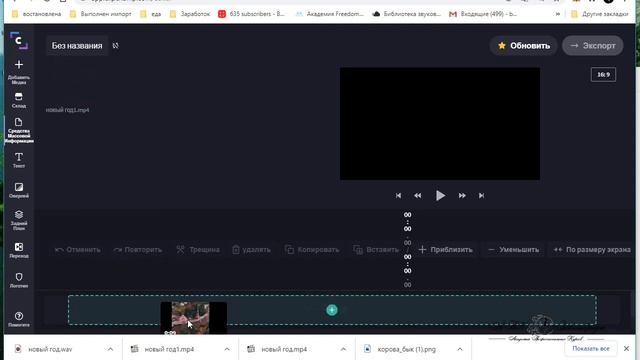Click the Экспорт button
This screenshot has width=640, height=360.
tap(593, 46)
